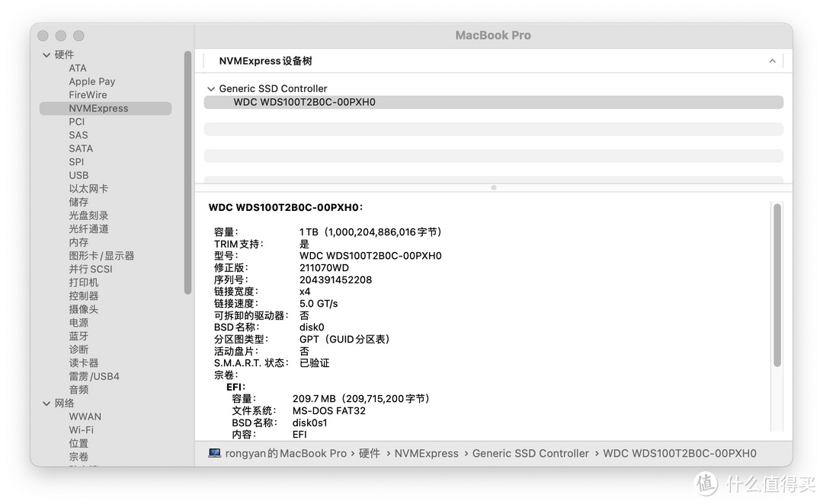Select ATA in the sidebar
This screenshot has width=823, height=504.
pyautogui.click(x=78, y=69)
